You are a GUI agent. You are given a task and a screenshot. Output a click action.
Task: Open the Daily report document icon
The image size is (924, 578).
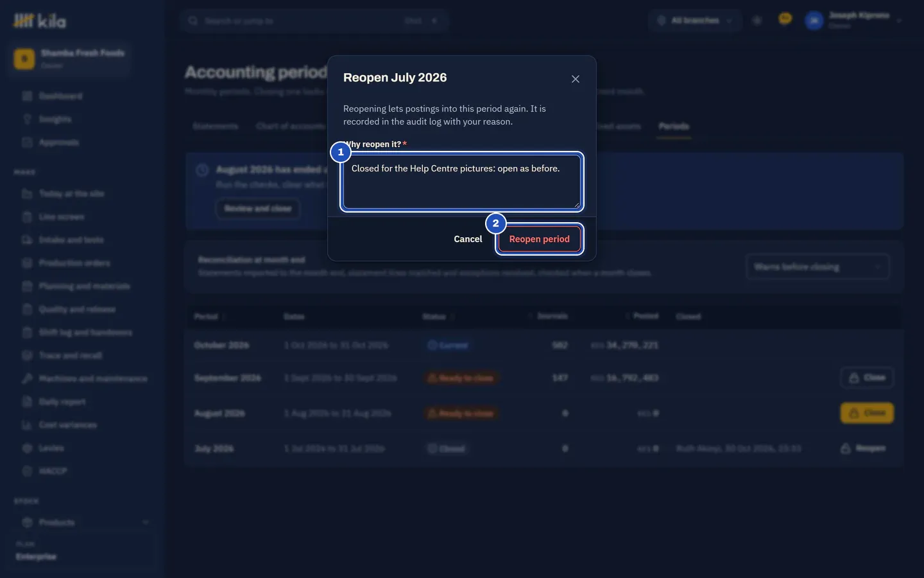click(x=27, y=402)
